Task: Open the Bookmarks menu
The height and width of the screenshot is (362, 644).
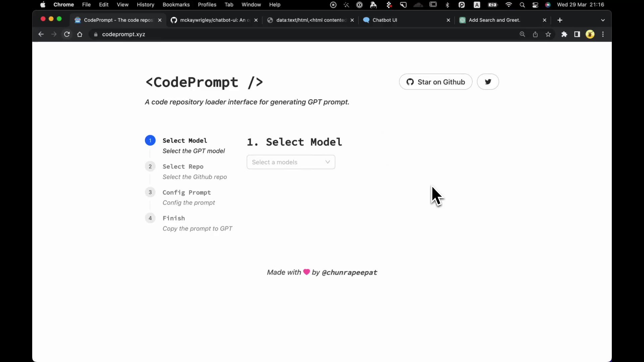Action: click(176, 5)
